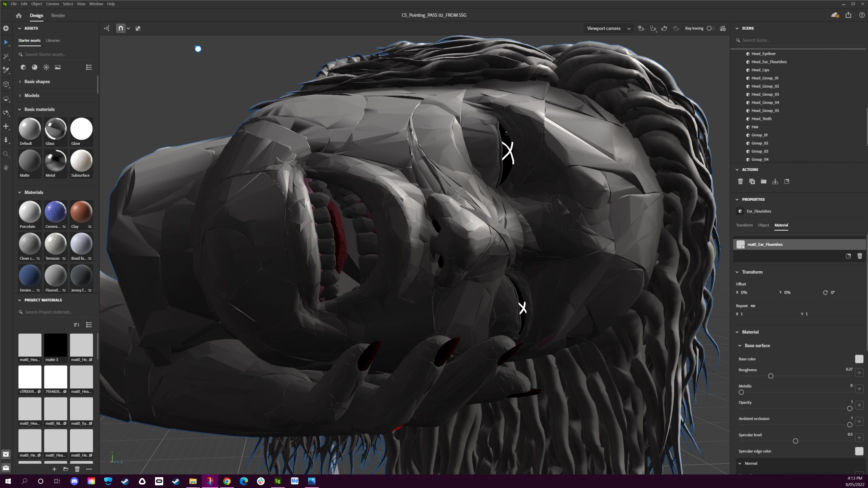Select Head_Teeth in scene list
The image size is (868, 488).
pyautogui.click(x=761, y=119)
